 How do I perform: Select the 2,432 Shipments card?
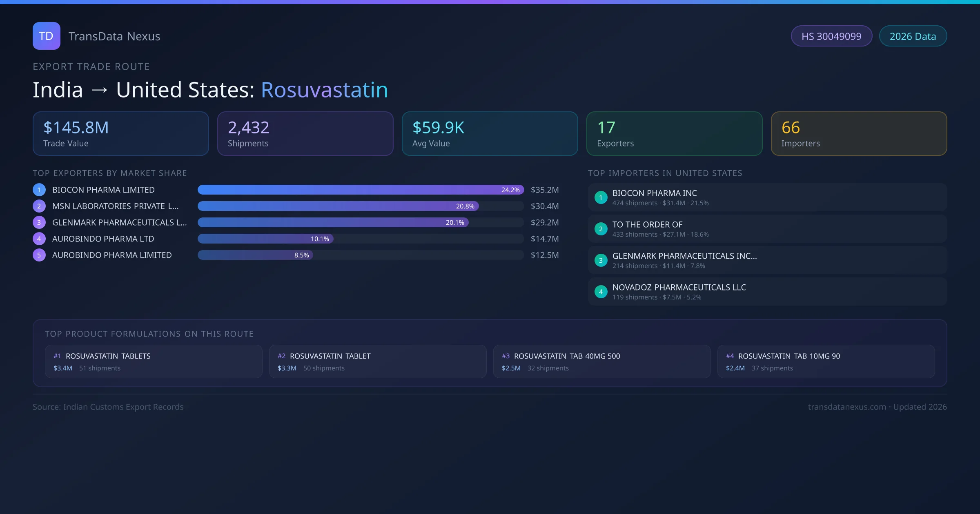click(x=305, y=134)
